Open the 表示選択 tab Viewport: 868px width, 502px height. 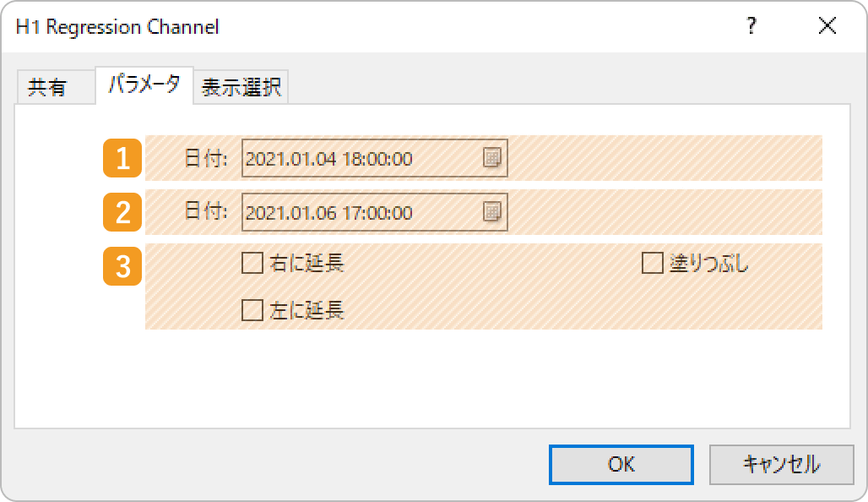[x=241, y=87]
